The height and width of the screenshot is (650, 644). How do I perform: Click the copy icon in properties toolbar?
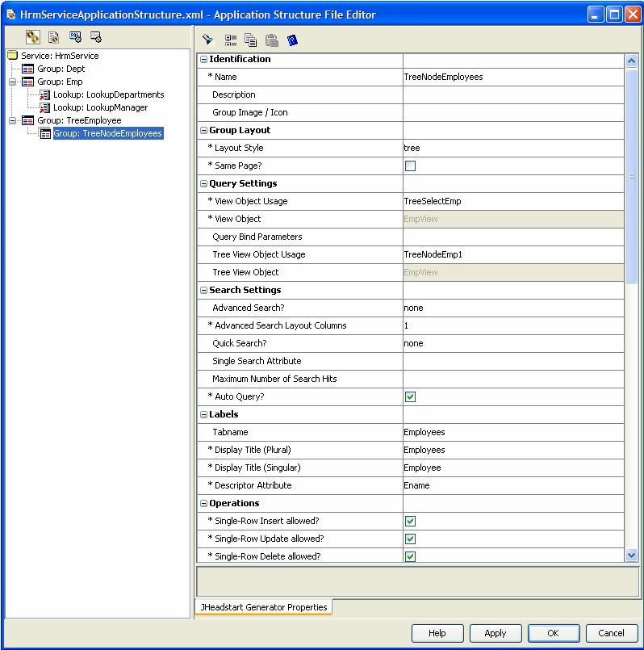pos(251,40)
